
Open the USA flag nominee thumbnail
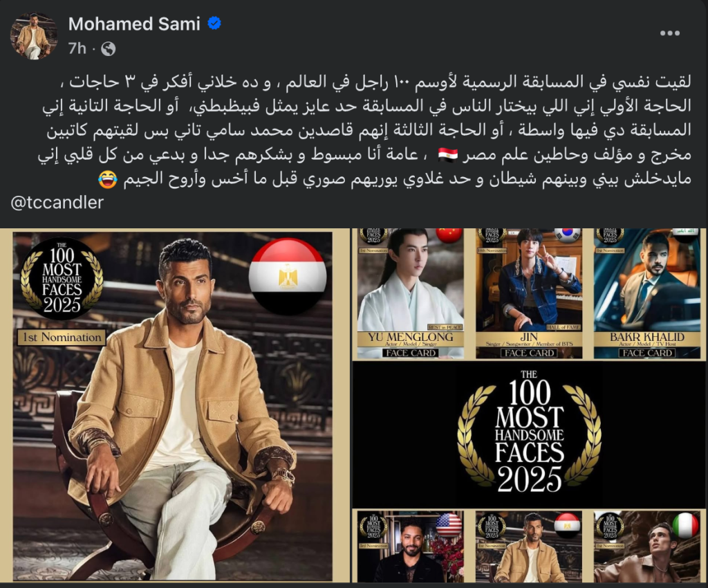[411, 546]
